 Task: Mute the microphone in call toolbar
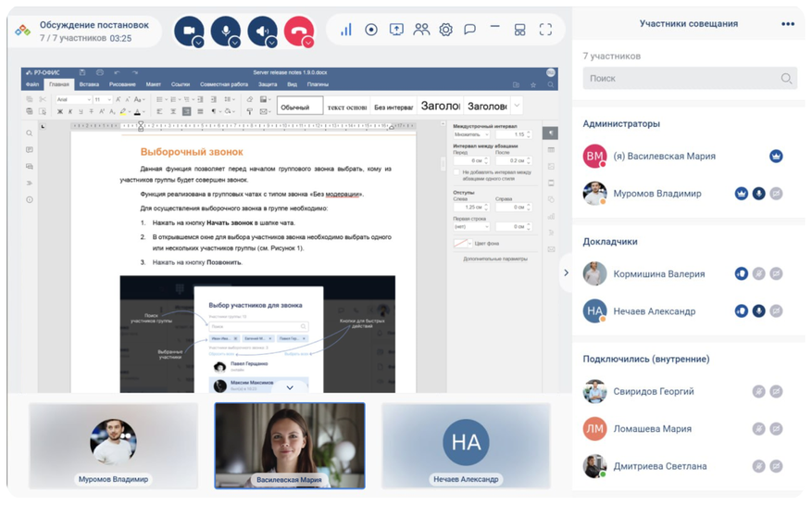224,30
